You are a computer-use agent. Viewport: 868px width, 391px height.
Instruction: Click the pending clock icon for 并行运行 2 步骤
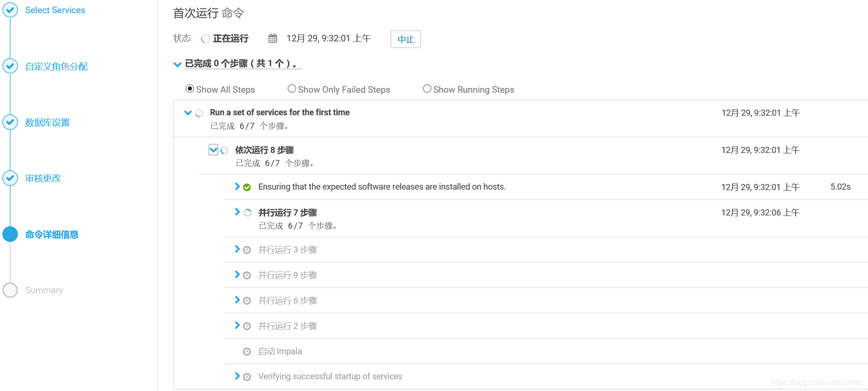[247, 326]
